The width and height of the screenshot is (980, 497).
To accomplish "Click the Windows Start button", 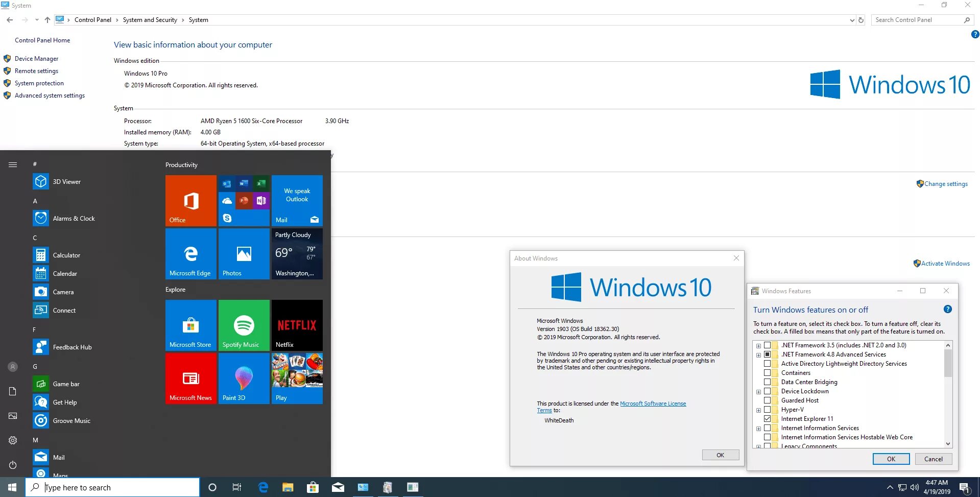I will [12, 487].
